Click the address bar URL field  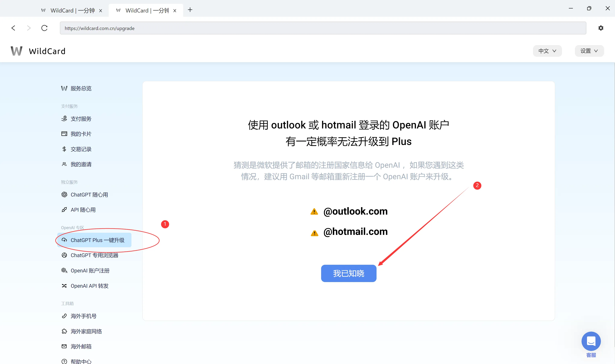[x=323, y=28]
